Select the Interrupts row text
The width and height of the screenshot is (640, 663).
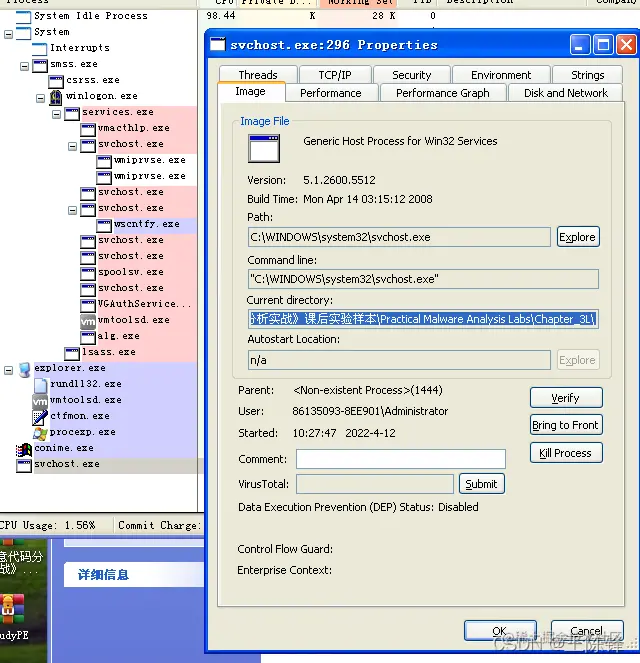80,48
